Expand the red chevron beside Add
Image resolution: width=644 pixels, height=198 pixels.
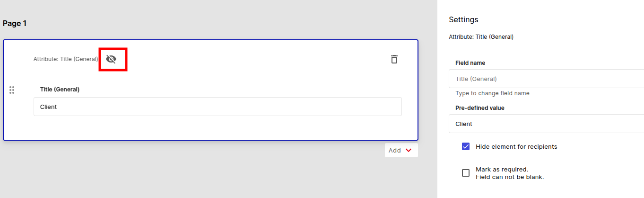(x=409, y=150)
